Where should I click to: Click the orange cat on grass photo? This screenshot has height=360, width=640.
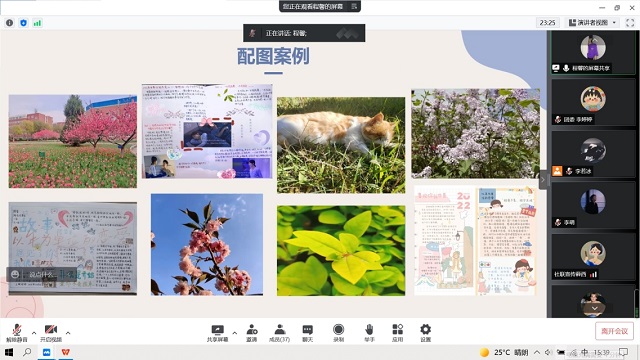coord(341,145)
